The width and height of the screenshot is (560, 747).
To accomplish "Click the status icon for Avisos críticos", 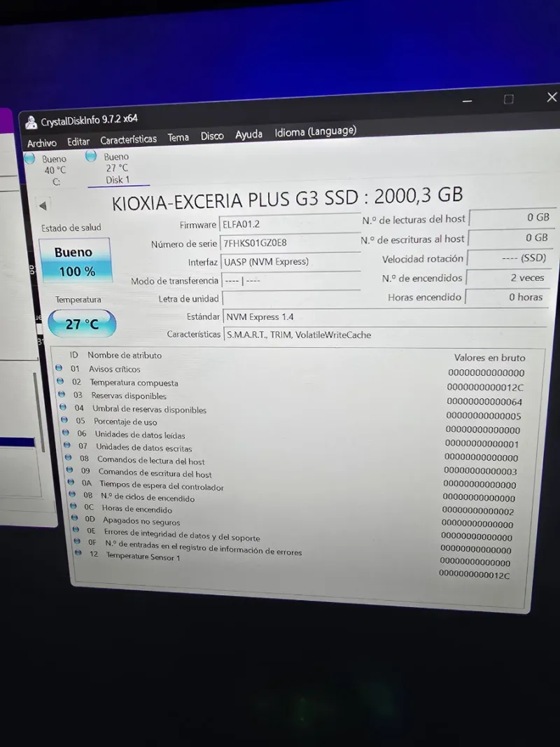I will [x=59, y=368].
